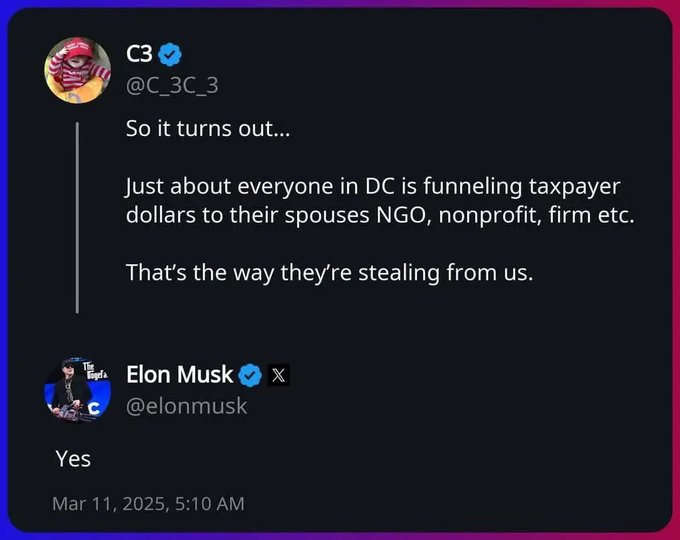Image resolution: width=680 pixels, height=540 pixels.
Task: Click the C3 display name
Action: [139, 53]
